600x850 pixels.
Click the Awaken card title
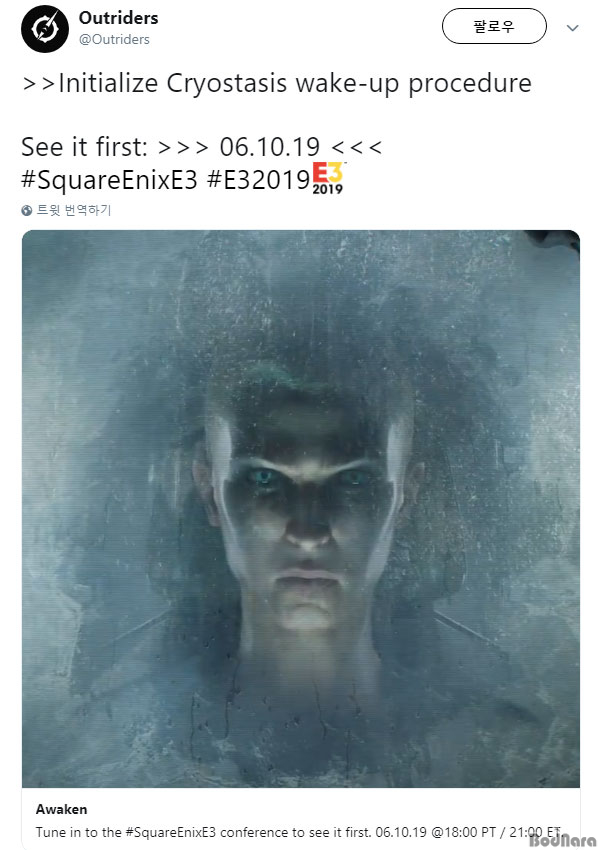point(61,809)
